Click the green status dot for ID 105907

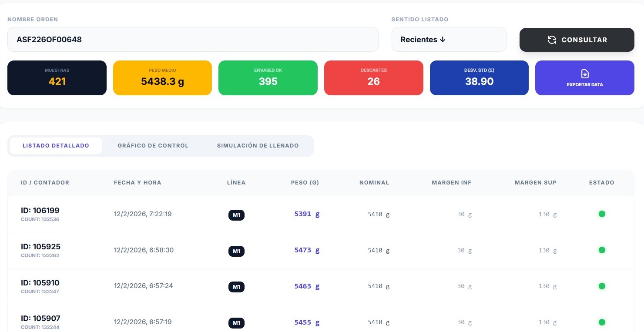click(602, 322)
